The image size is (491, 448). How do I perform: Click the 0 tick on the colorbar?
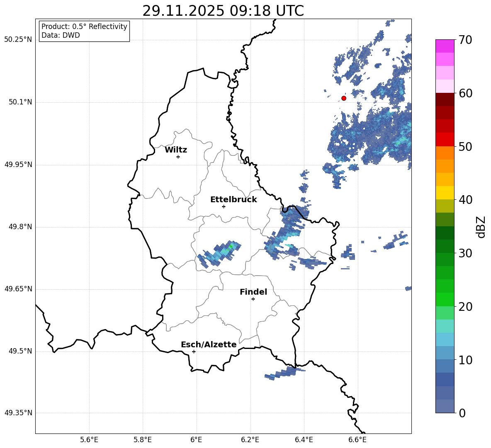pyautogui.click(x=462, y=413)
